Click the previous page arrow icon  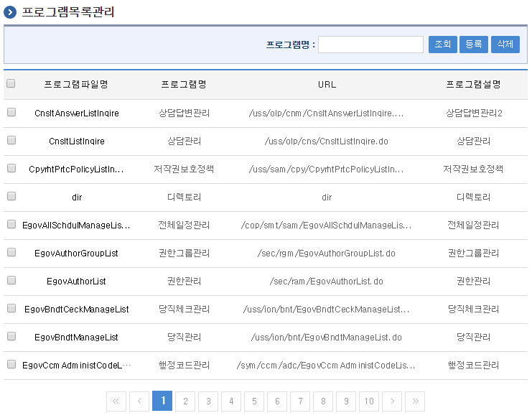[x=139, y=401]
